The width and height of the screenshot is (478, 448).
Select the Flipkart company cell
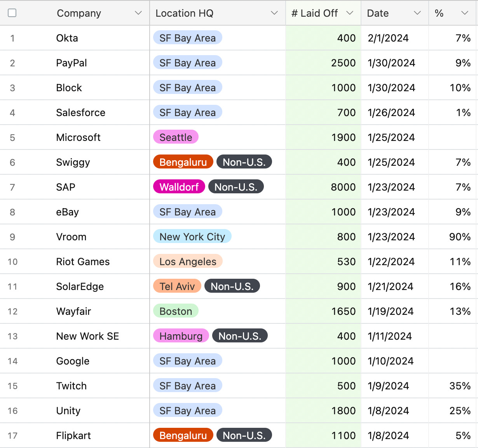pyautogui.click(x=75, y=436)
